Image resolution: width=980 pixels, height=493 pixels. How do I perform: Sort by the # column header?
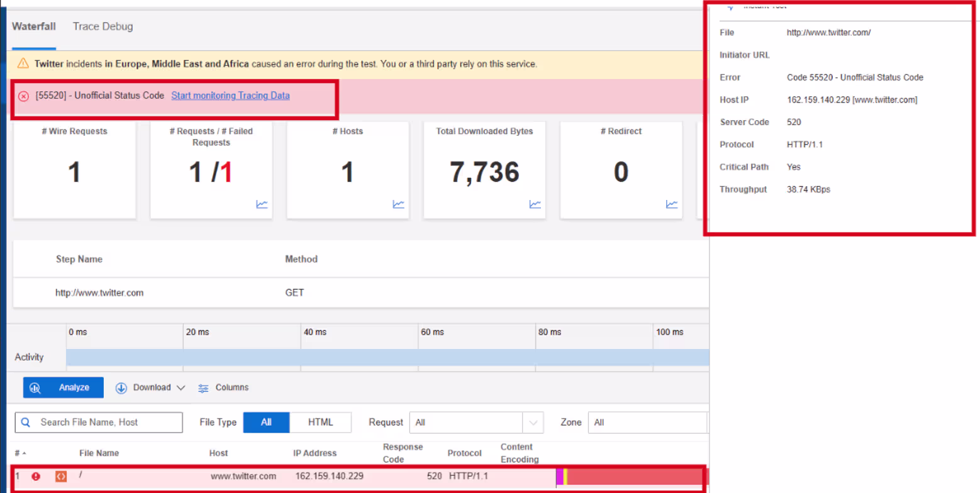pyautogui.click(x=21, y=453)
